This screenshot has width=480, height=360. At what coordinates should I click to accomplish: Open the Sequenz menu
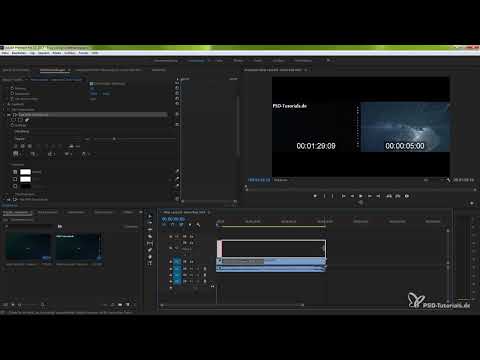click(x=44, y=53)
